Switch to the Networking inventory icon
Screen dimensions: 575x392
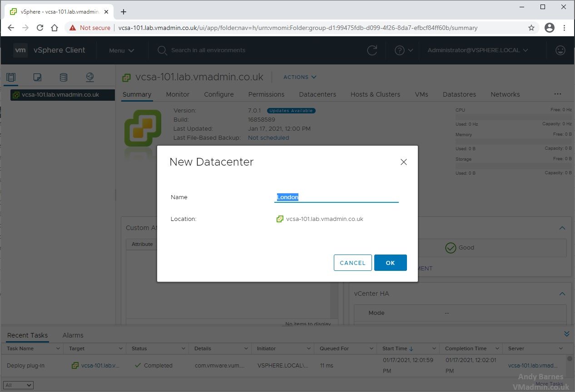pyautogui.click(x=90, y=78)
